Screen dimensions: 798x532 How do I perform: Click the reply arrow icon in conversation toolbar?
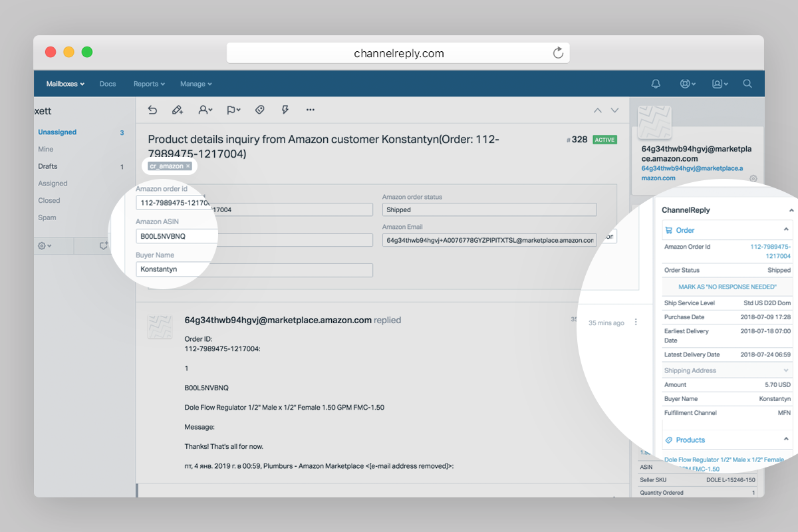[152, 110]
